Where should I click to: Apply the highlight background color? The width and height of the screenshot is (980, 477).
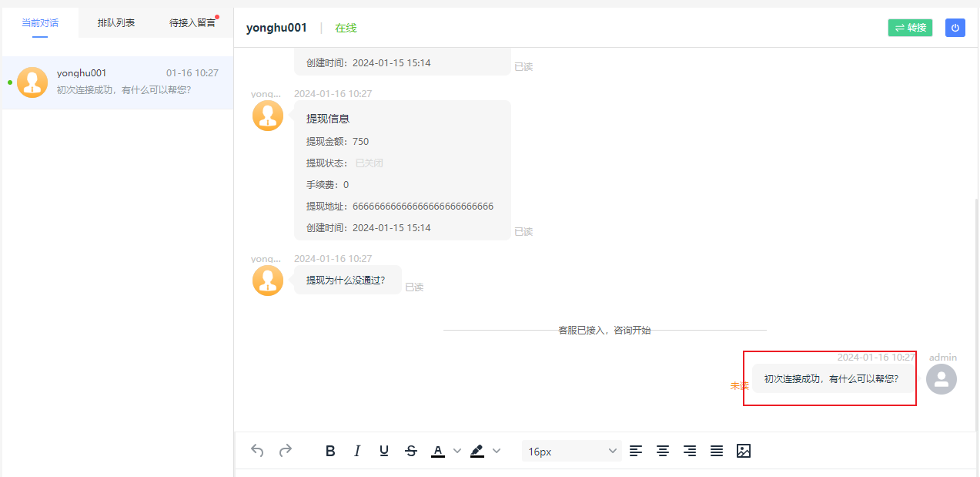[x=477, y=451]
